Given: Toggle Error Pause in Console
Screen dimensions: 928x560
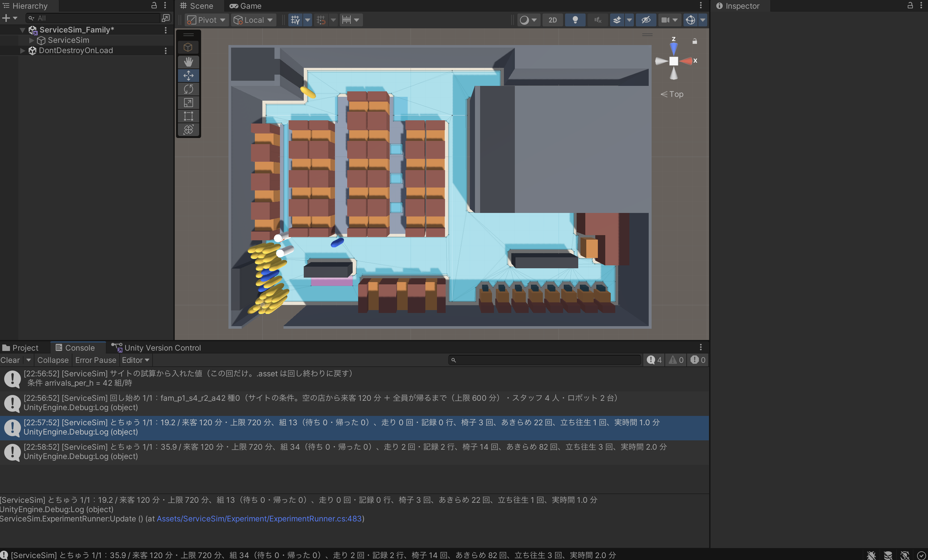Looking at the screenshot, I should point(96,360).
